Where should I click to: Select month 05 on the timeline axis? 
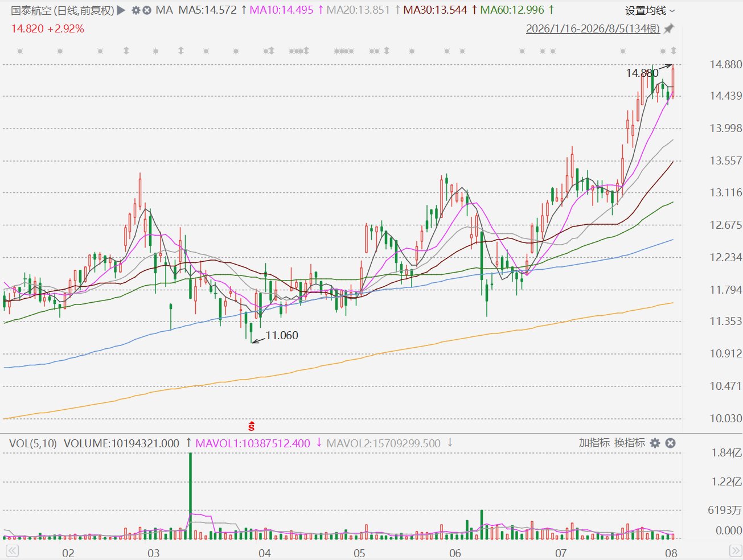359,553
